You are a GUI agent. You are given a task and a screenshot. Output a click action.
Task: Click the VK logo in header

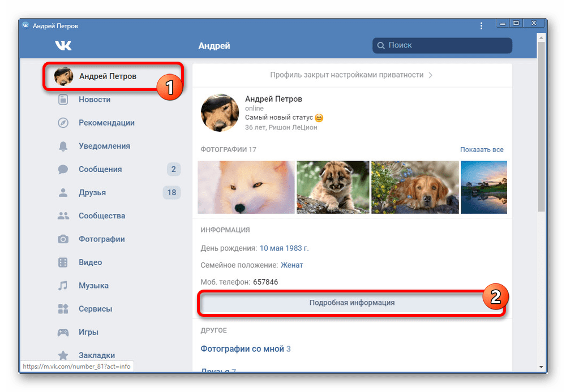pyautogui.click(x=63, y=45)
